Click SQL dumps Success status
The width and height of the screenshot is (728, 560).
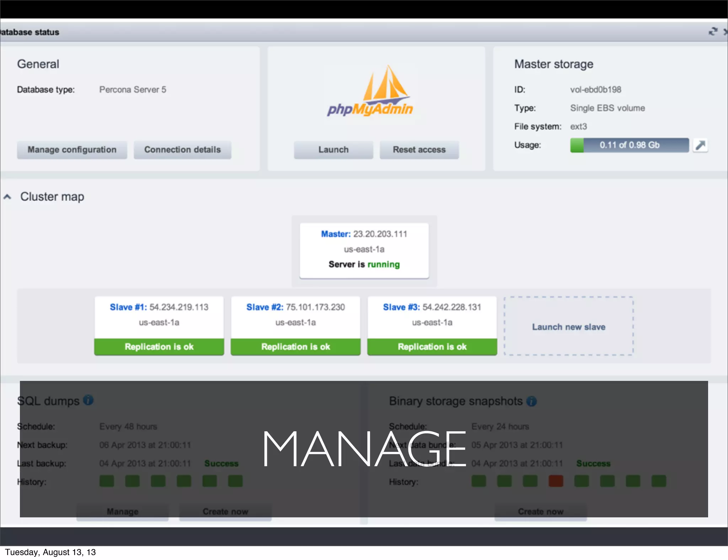(221, 463)
